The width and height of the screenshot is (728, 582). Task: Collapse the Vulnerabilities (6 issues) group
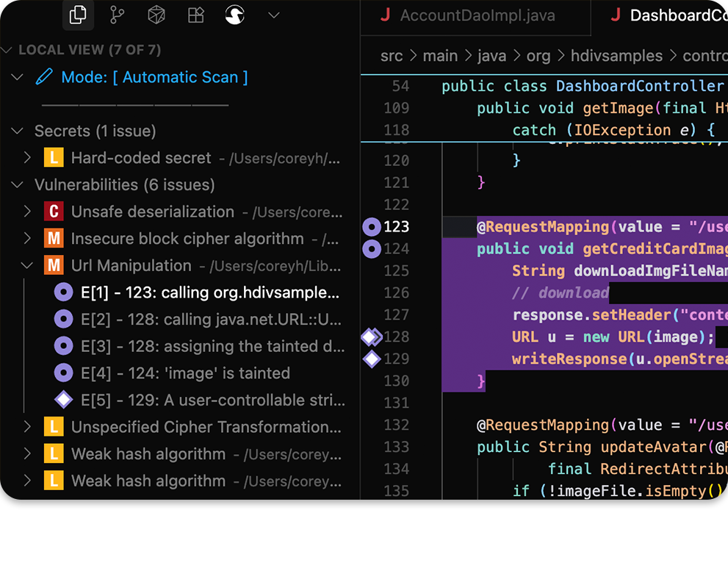pos(17,185)
